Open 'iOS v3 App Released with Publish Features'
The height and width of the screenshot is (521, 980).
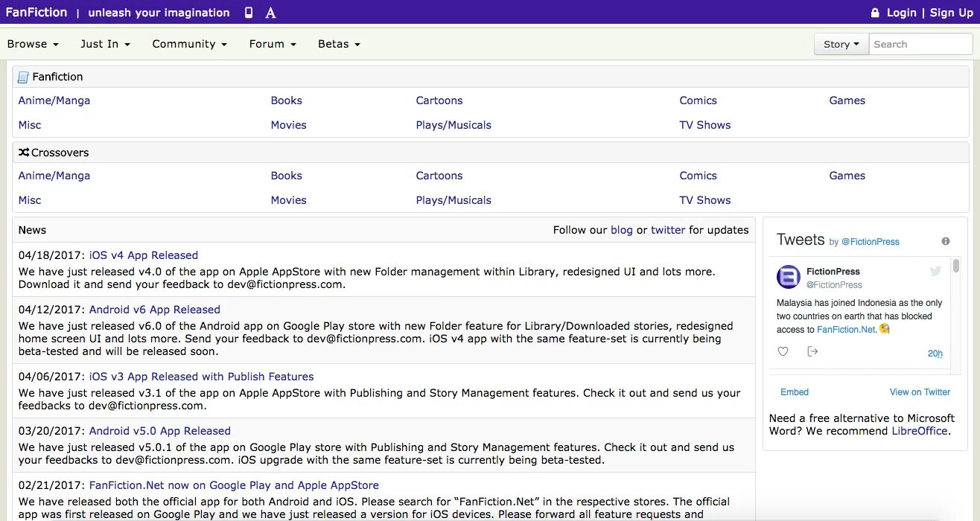(x=202, y=377)
